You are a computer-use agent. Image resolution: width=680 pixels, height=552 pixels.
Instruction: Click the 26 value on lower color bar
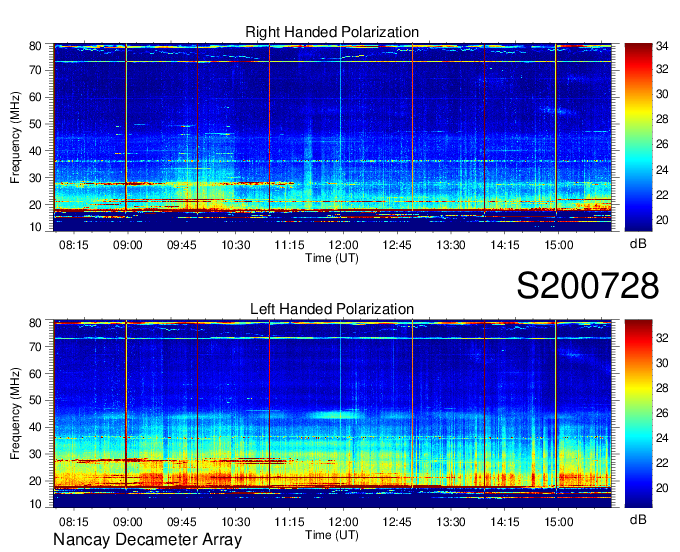662,413
